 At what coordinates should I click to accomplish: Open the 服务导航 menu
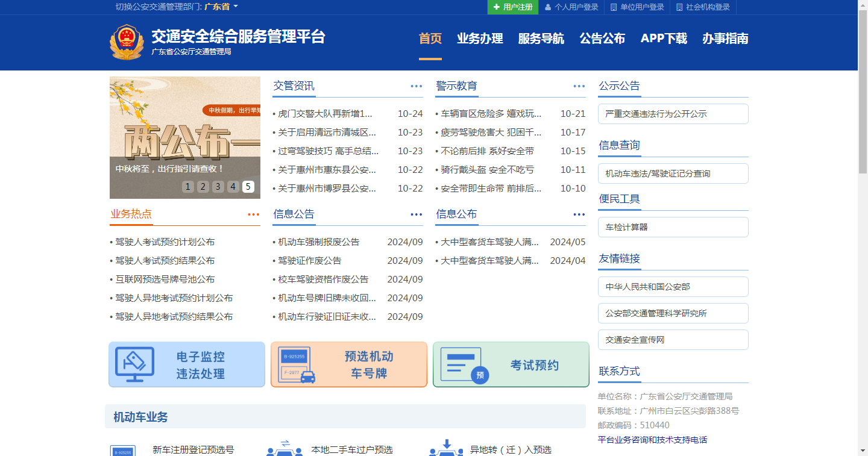click(x=541, y=39)
